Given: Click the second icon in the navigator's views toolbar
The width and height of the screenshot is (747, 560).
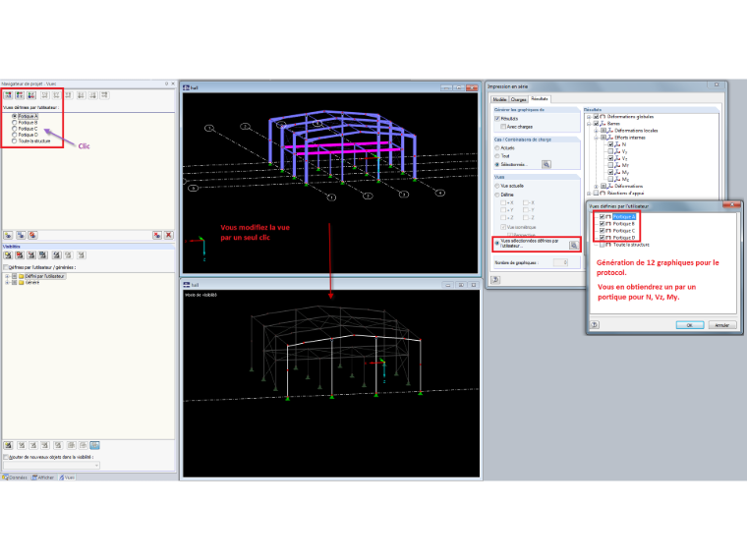Looking at the screenshot, I should 20,95.
